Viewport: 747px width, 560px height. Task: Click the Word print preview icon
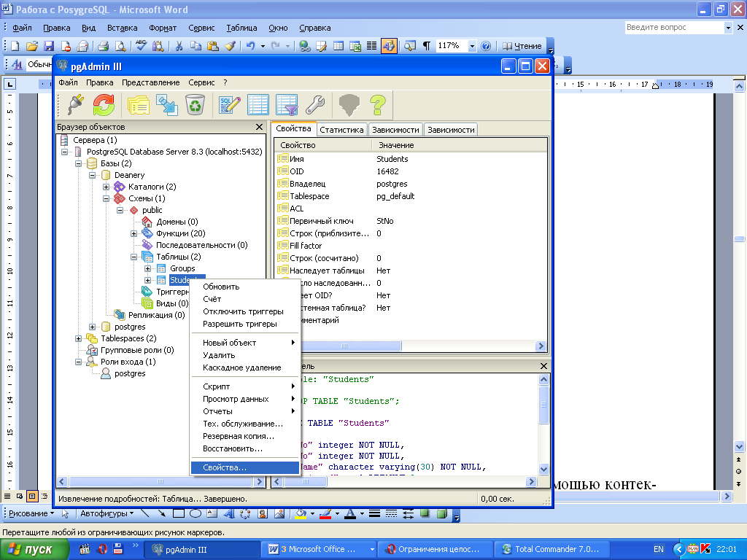120,46
